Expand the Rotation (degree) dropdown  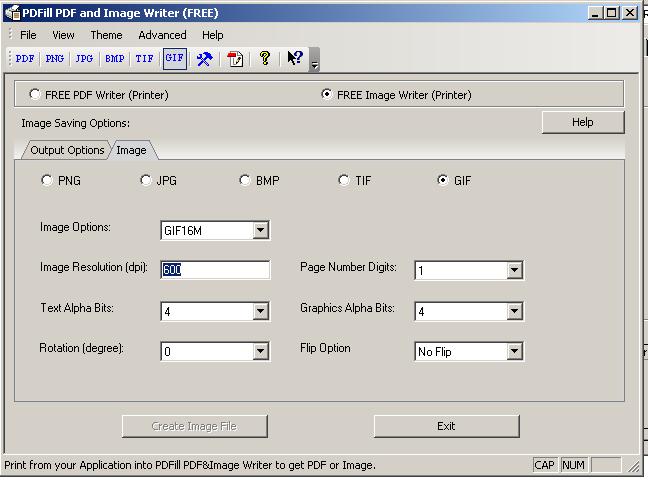(260, 351)
